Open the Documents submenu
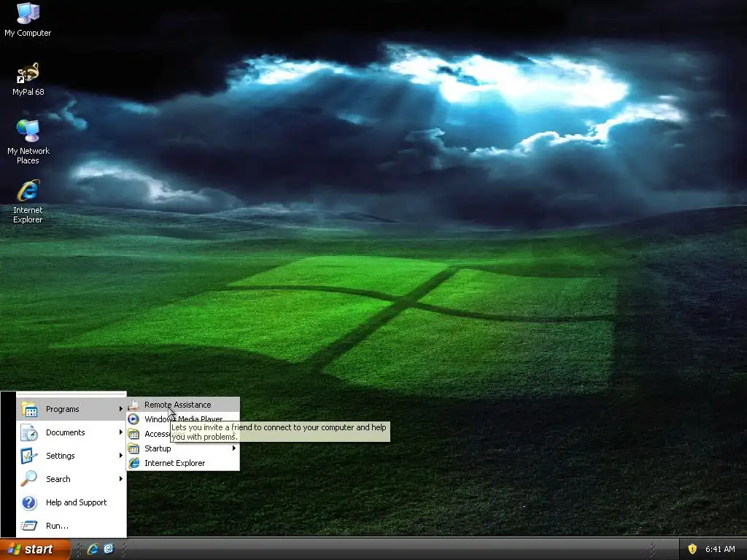The image size is (747, 560). 71,432
